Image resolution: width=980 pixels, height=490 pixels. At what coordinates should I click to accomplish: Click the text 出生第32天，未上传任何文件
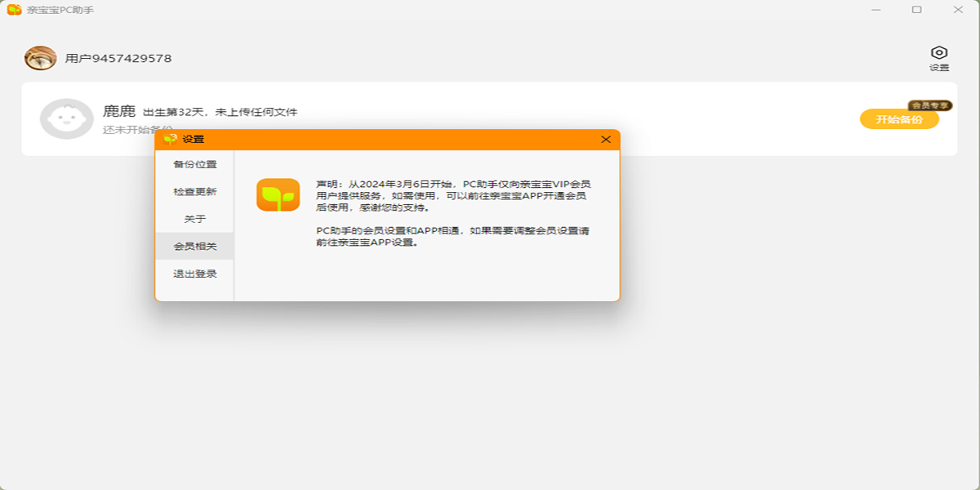point(220,112)
